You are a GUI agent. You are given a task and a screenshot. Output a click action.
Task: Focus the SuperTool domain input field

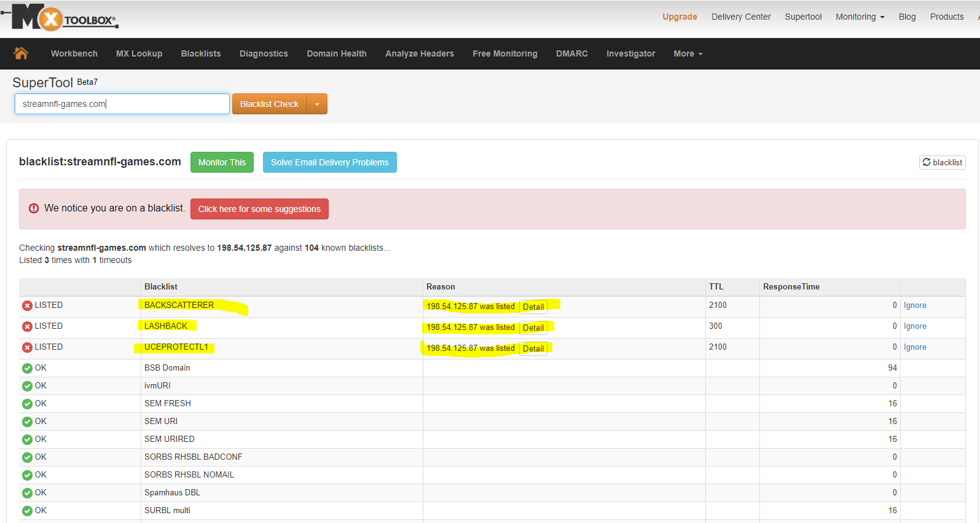pos(122,104)
